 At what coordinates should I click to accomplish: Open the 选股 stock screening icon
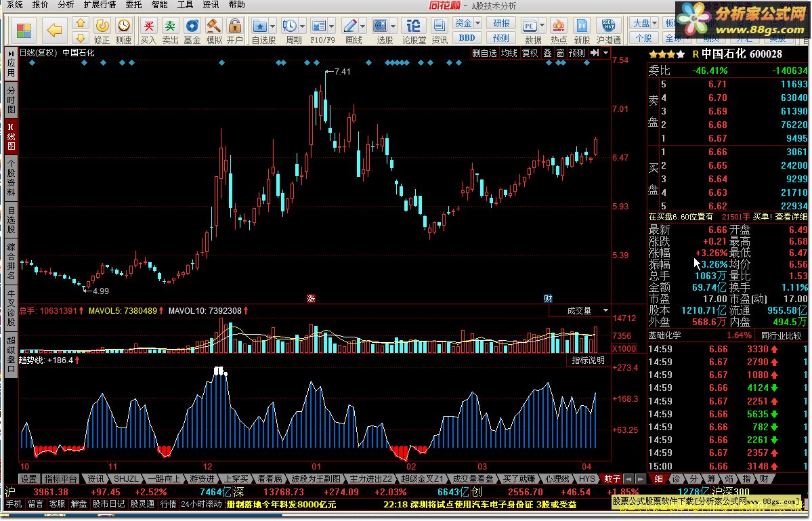pyautogui.click(x=381, y=26)
